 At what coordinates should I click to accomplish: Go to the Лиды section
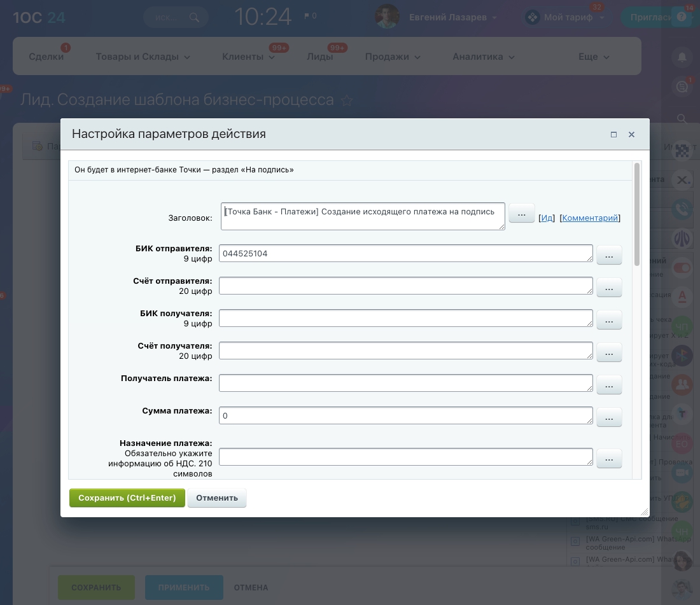(319, 57)
